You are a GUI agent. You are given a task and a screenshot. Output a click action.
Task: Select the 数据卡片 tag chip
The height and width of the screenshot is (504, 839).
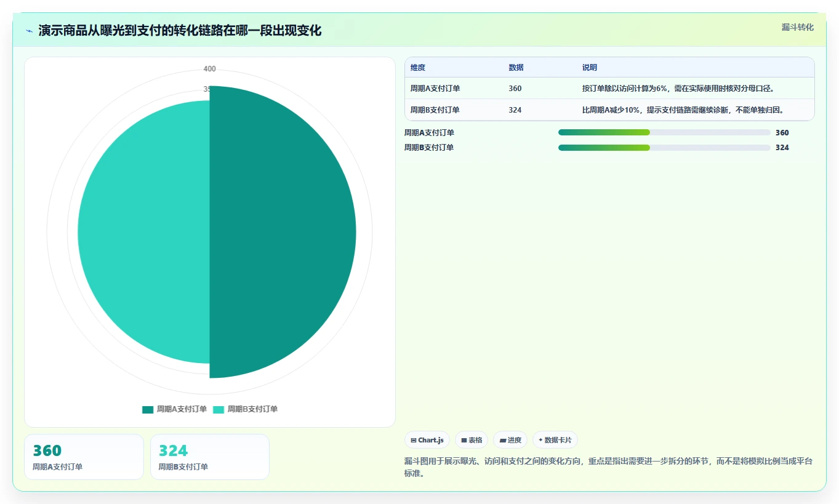[555, 440]
